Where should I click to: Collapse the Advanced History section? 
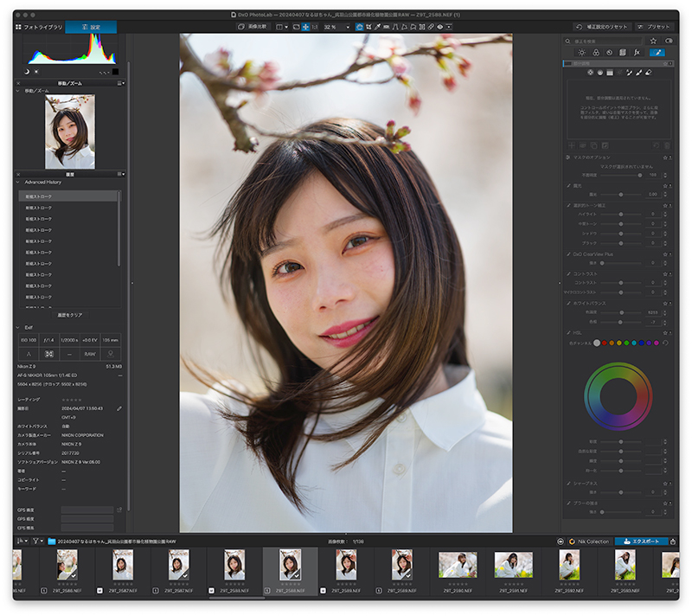pos(17,183)
